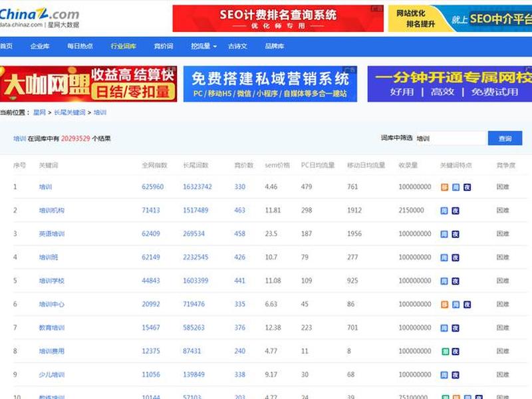Open keyword link 培训机构
The height and width of the screenshot is (399, 532).
(x=52, y=210)
